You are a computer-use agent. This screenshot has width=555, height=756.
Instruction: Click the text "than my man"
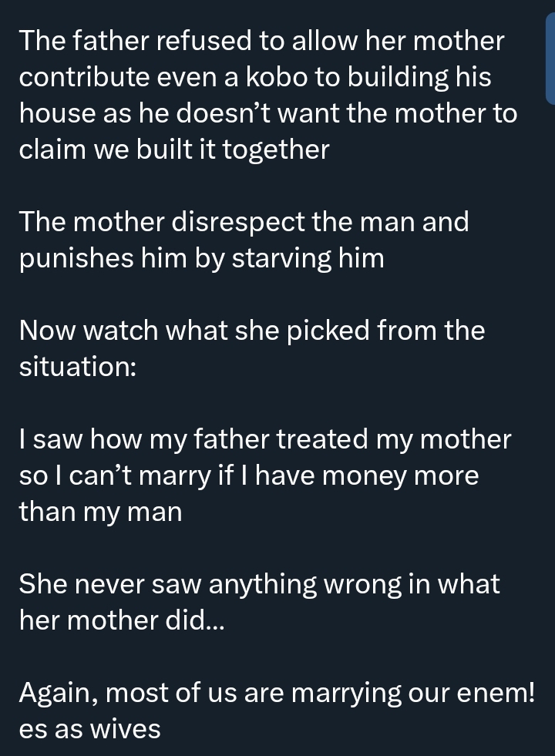101,512
